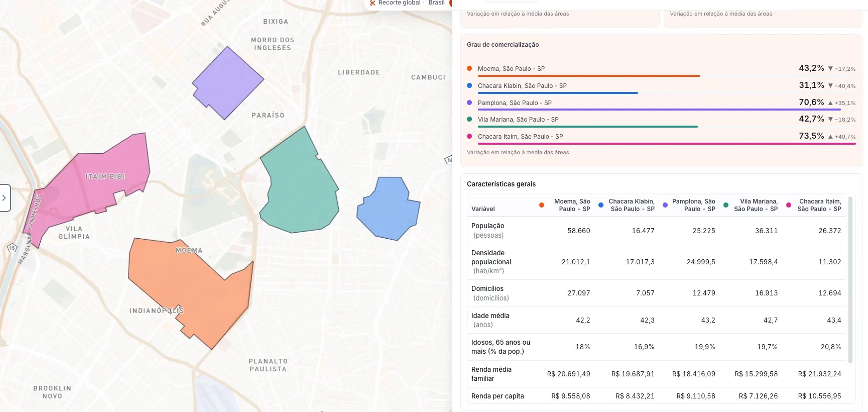Image resolution: width=868 pixels, height=412 pixels.
Task: Click the Vila Mariana table column header
Action: click(x=756, y=205)
